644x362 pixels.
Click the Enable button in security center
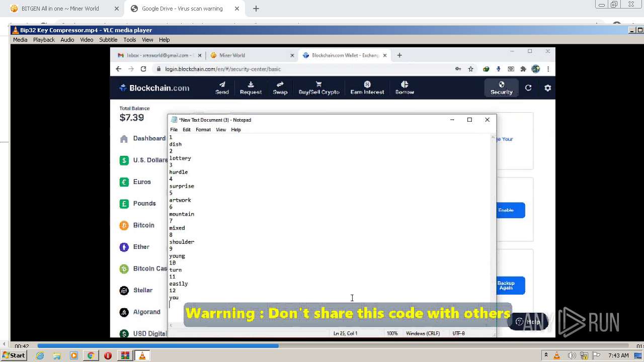511,210
